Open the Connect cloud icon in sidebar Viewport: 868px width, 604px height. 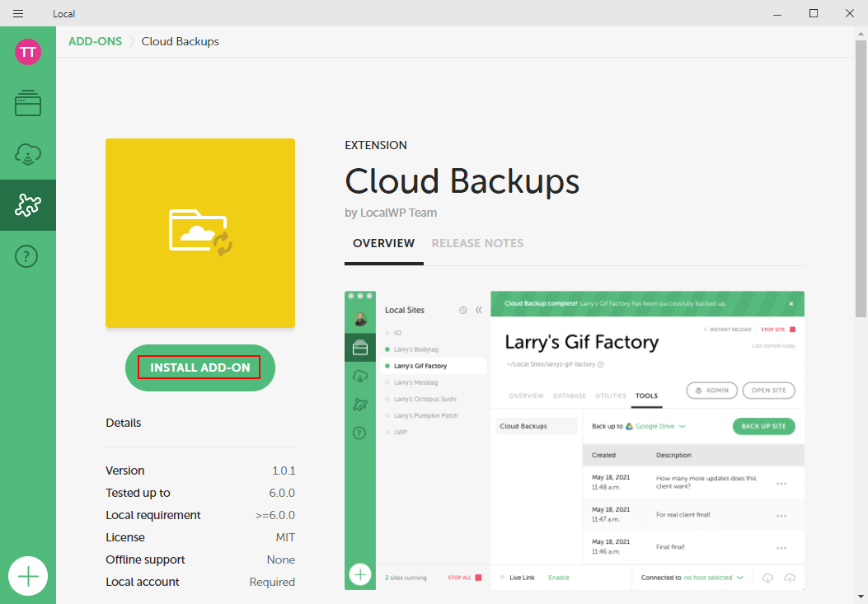[28, 154]
